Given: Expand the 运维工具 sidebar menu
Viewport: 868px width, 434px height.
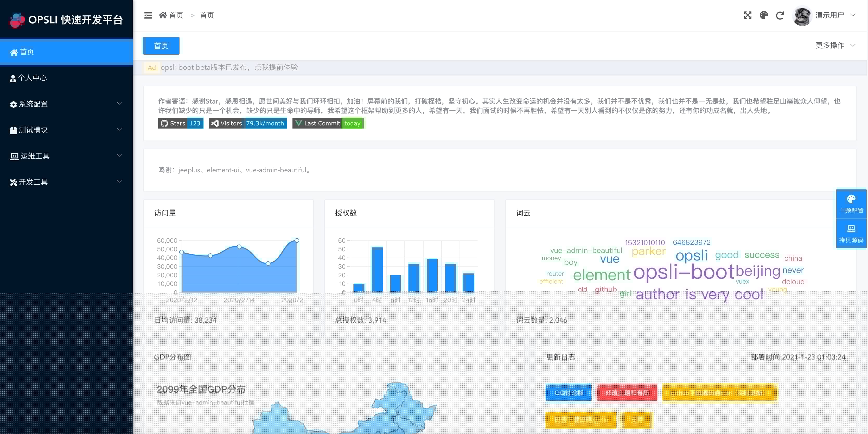Looking at the screenshot, I should coord(66,156).
